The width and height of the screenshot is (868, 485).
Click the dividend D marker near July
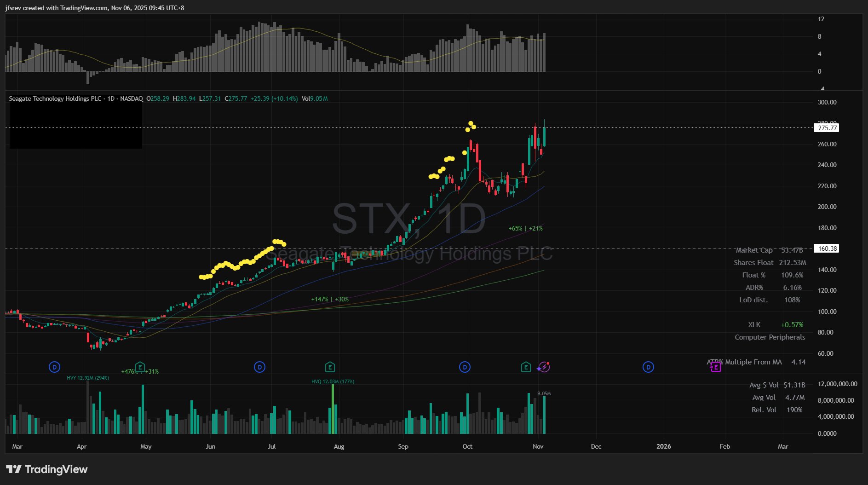(260, 367)
